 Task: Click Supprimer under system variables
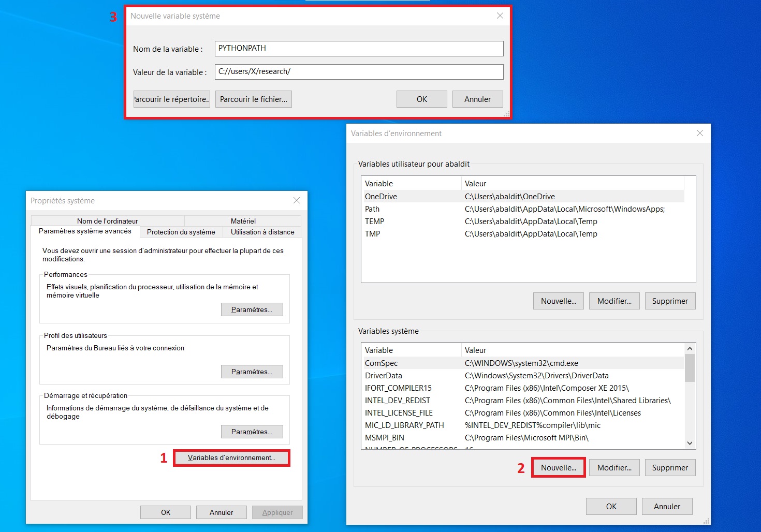tap(670, 468)
